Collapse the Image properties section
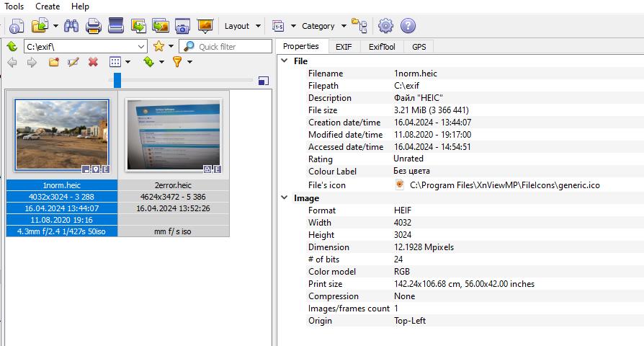644x346 pixels. 283,198
